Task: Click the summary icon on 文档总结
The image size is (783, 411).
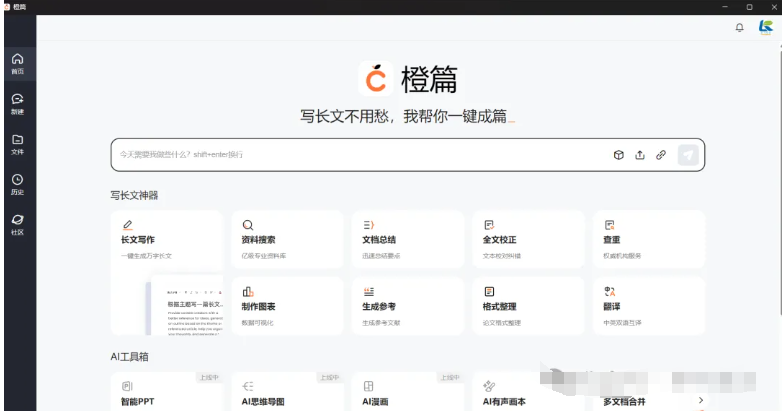Action: pos(369,225)
